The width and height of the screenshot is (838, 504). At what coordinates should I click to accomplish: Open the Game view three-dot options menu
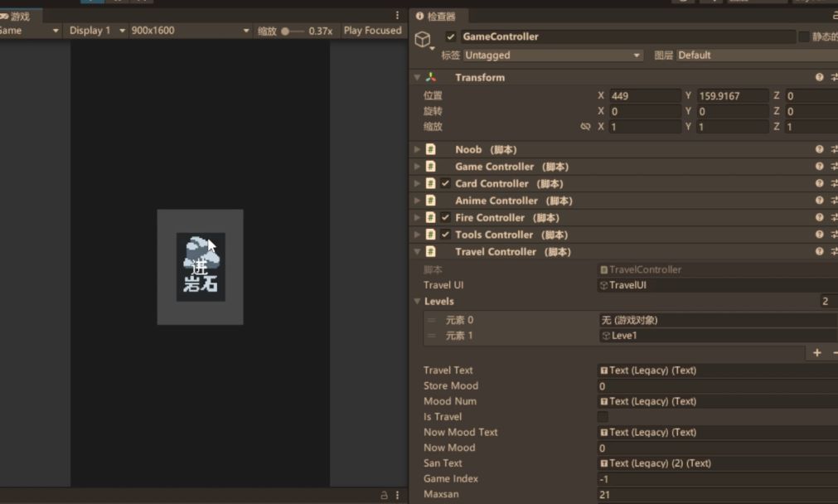(x=397, y=15)
